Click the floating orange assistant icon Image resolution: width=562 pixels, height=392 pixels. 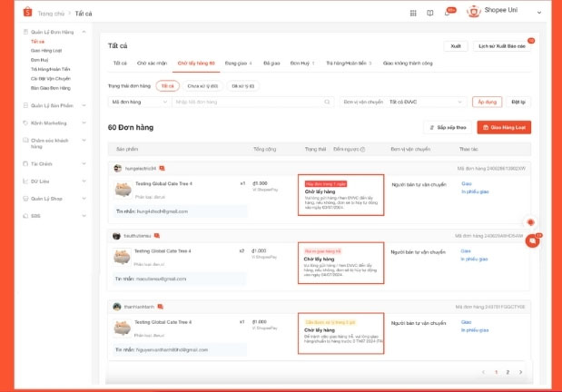[x=531, y=222]
